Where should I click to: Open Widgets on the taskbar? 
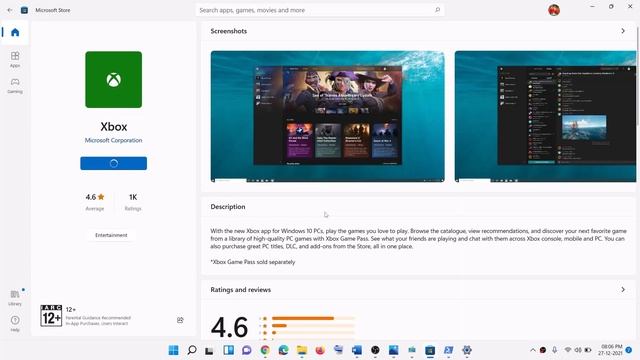click(x=229, y=350)
